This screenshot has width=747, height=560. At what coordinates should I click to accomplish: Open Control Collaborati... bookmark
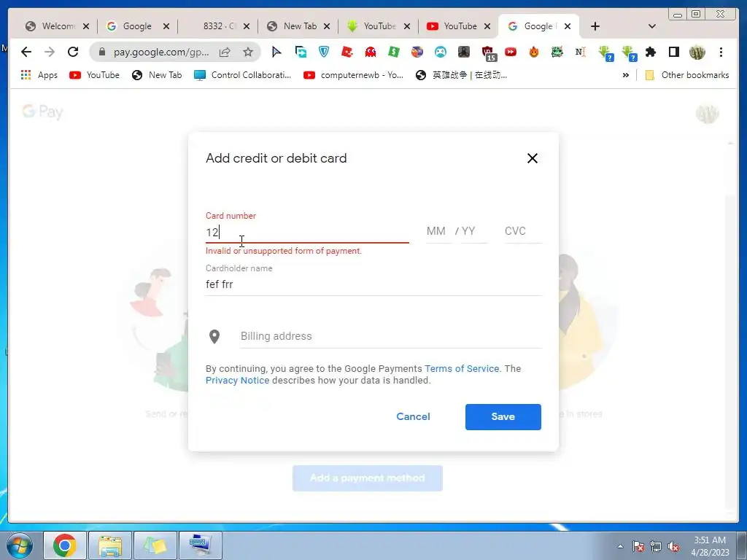coord(242,75)
